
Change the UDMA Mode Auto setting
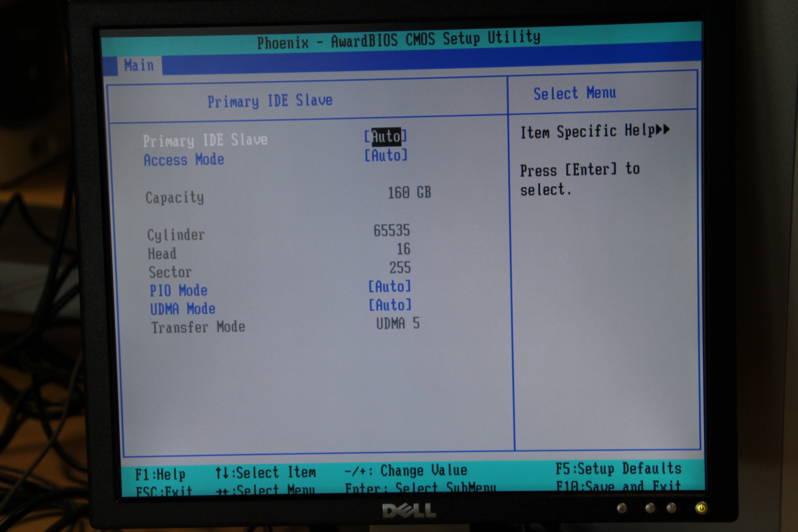[390, 305]
